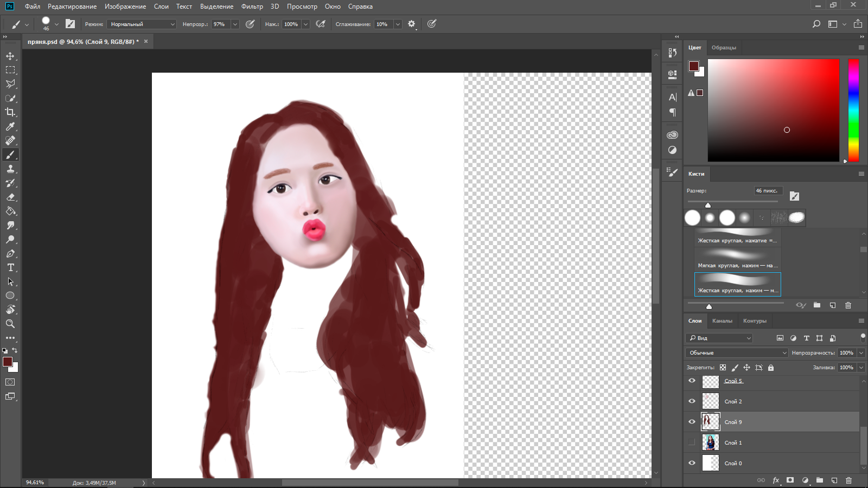Viewport: 868px width, 488px height.
Task: Activate the Horizontal Type tool
Action: [x=10, y=268]
